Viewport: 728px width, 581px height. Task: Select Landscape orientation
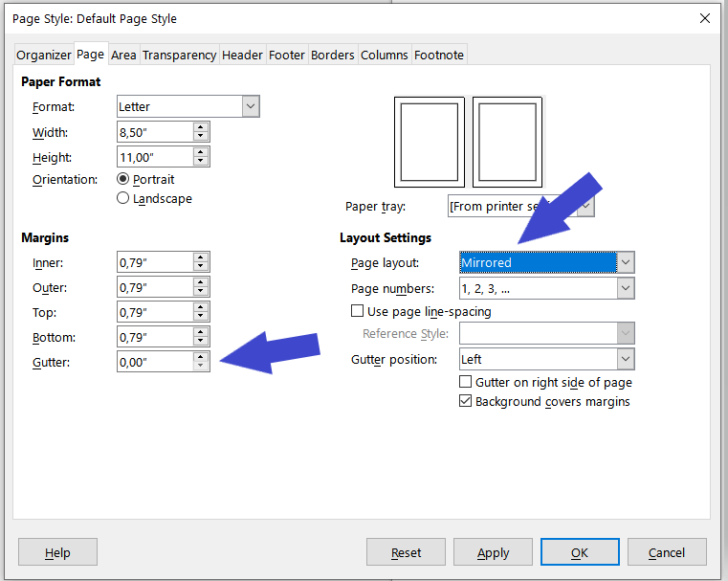point(123,199)
